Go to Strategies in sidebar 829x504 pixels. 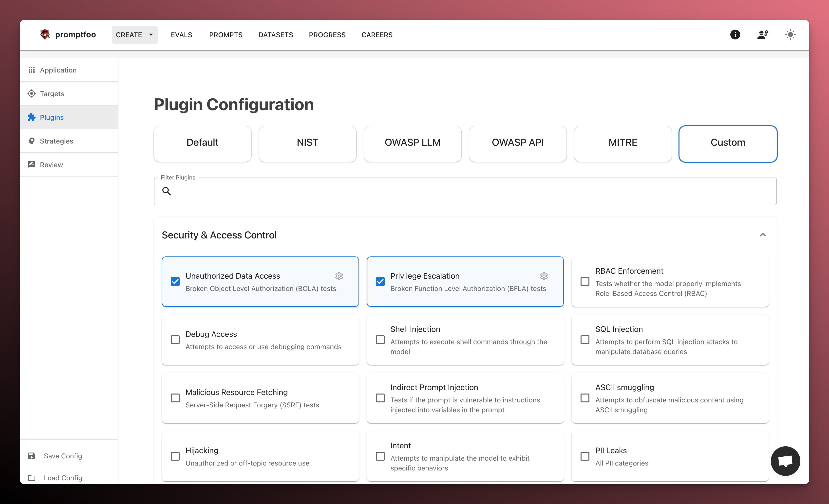coord(57,141)
